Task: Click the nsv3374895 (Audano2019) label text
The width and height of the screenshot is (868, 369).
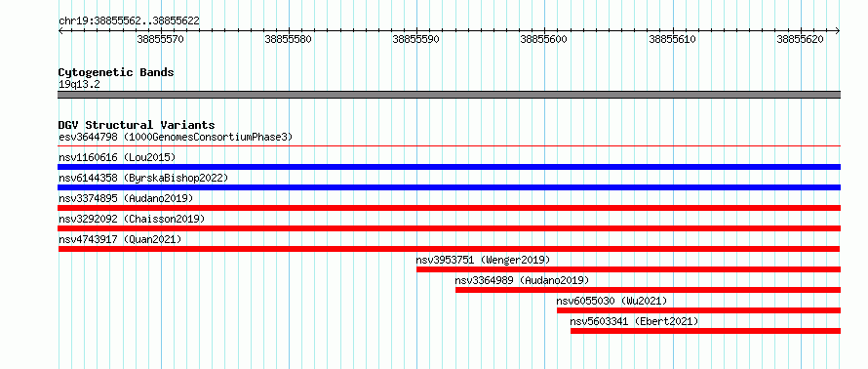Action: tap(126, 198)
